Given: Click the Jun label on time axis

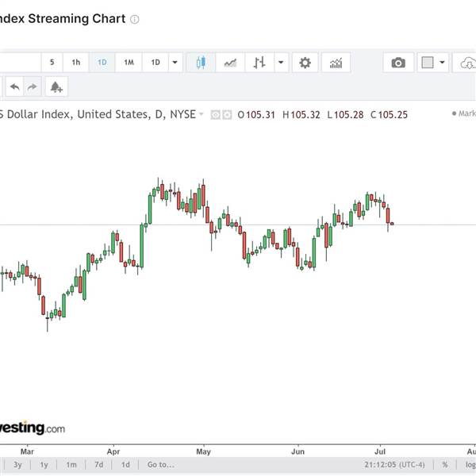Looking at the screenshot, I should (x=297, y=451).
